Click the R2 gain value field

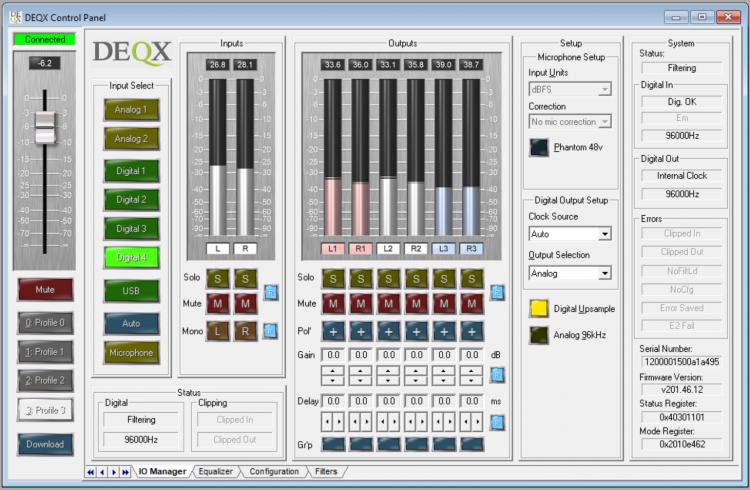416,355
